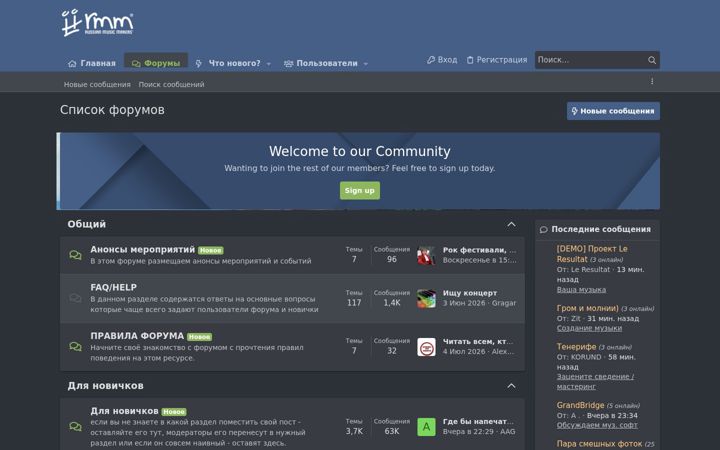This screenshot has width=720, height=450.
Task: Open the Пользователи tab
Action: pyautogui.click(x=327, y=63)
